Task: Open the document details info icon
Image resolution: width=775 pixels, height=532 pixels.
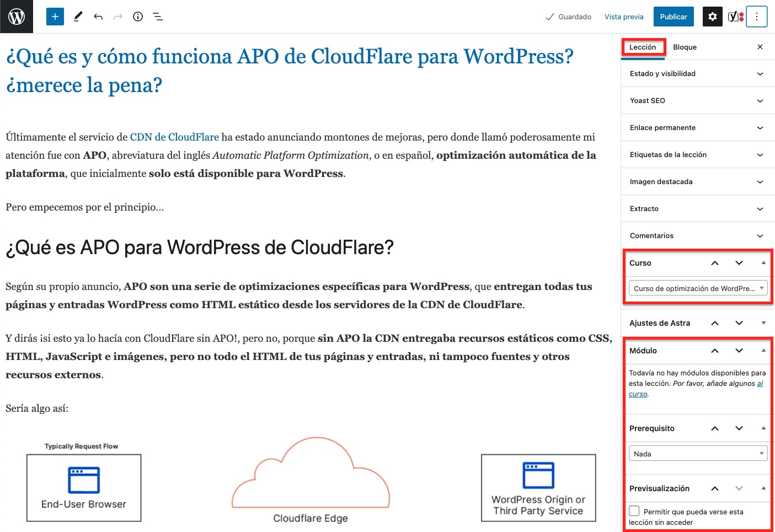Action: [138, 17]
